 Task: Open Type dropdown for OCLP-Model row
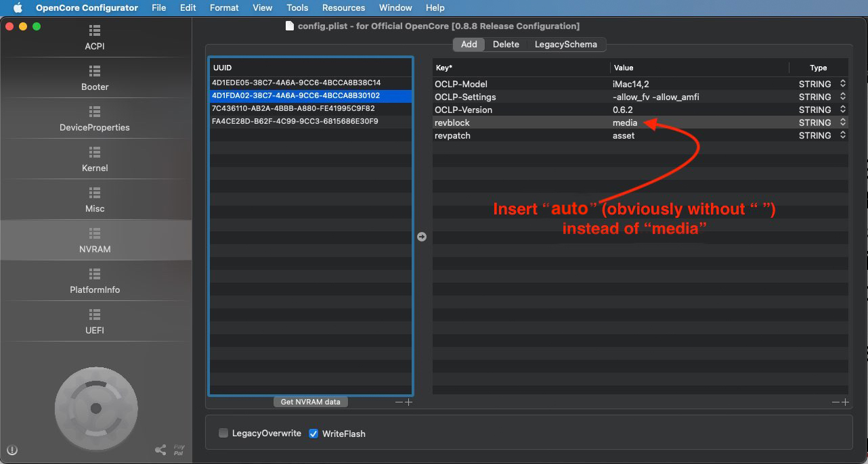click(843, 84)
